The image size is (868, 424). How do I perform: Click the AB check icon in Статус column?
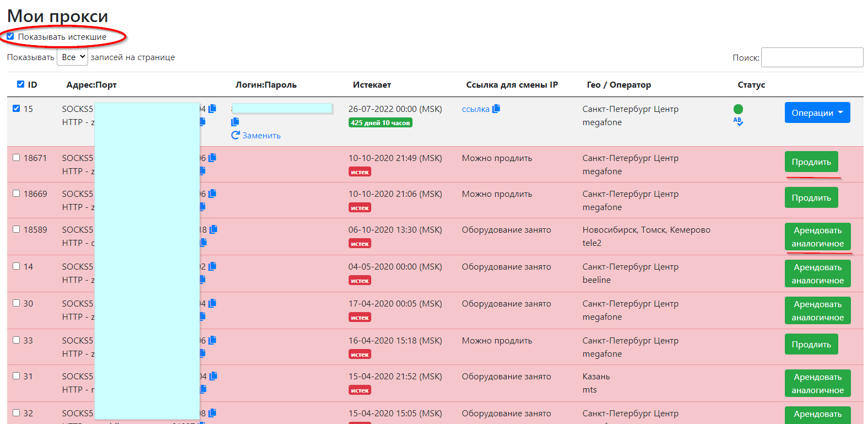[x=738, y=121]
